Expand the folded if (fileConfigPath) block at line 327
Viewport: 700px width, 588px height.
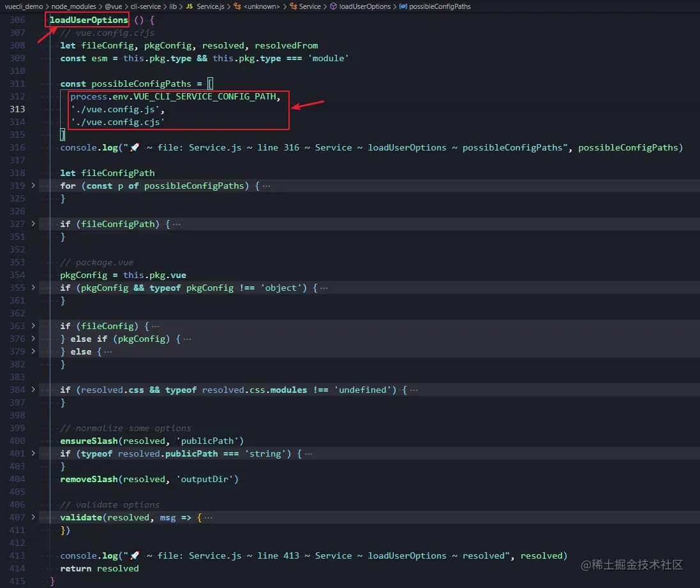click(x=33, y=223)
